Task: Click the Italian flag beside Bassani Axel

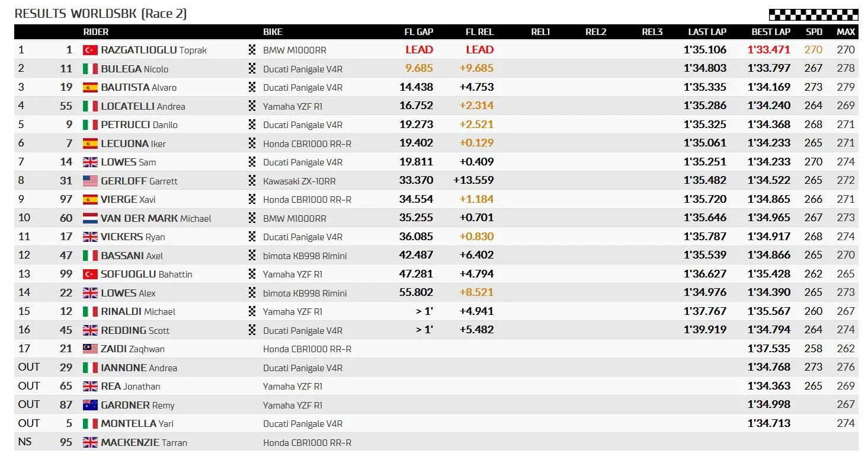Action: 90,256
